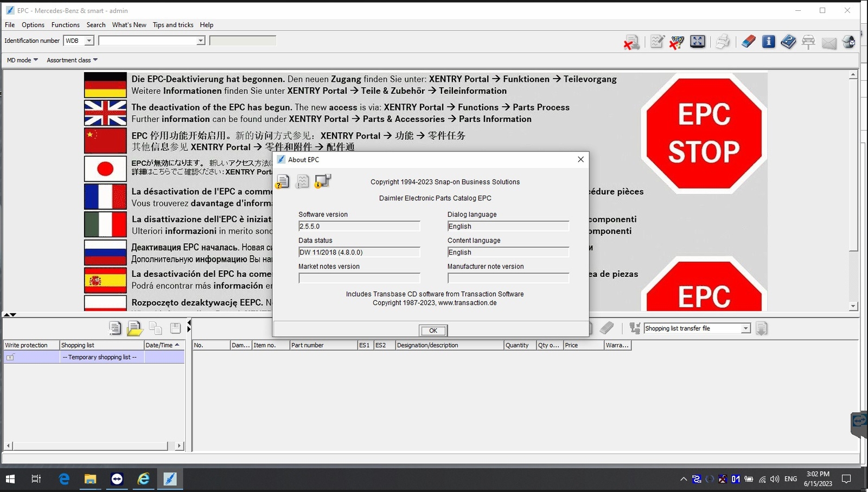Open the notification center icon
This screenshot has height=492, width=868.
[846, 479]
